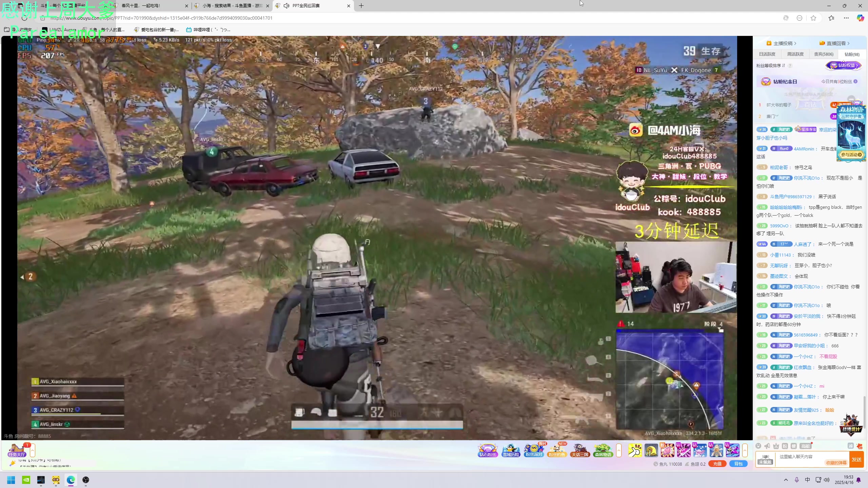Open the Windows Start menu
Screen dimensions: 868x488
[x=11, y=480]
